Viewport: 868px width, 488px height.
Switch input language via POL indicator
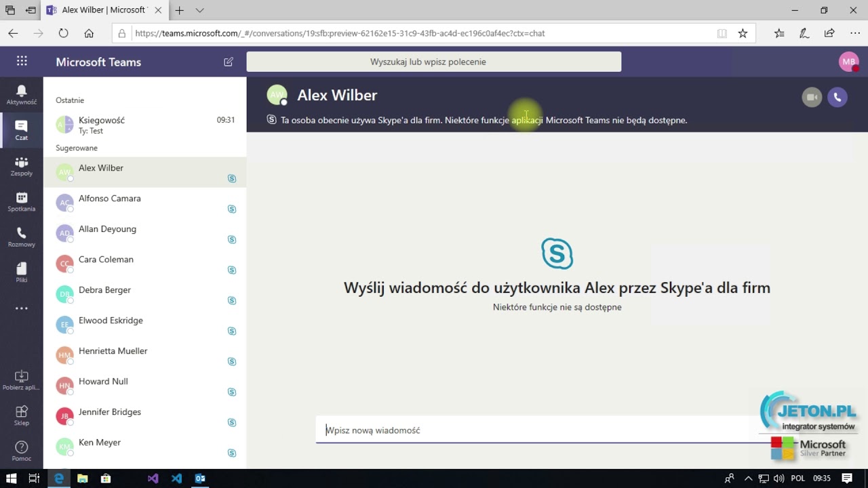[x=799, y=479]
